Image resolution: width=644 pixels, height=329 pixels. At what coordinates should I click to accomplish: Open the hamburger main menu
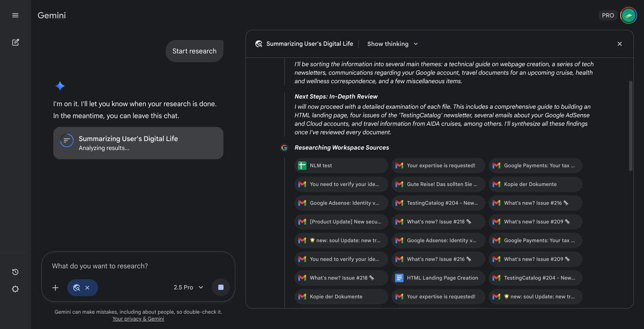point(15,15)
